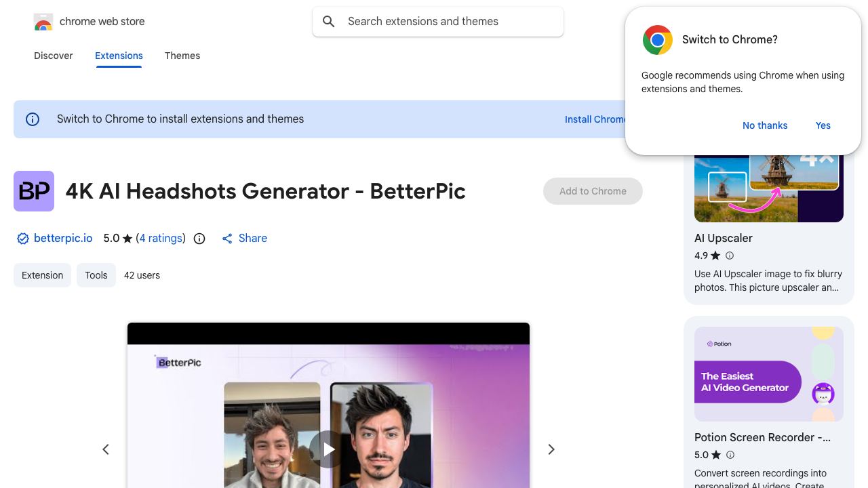The width and height of the screenshot is (868, 488).
Task: Click the Extension category chip
Action: pyautogui.click(x=42, y=275)
